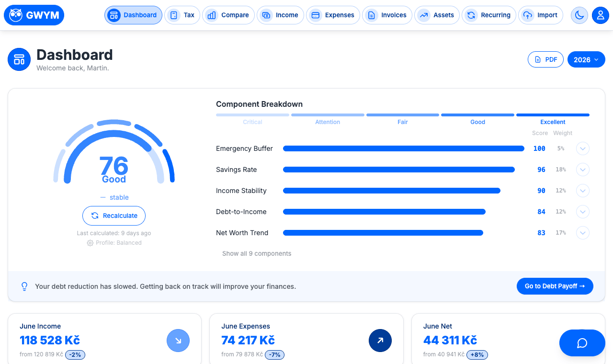This screenshot has height=364, width=613.
Task: Click the 118 528 Kč income value
Action: tap(50, 341)
